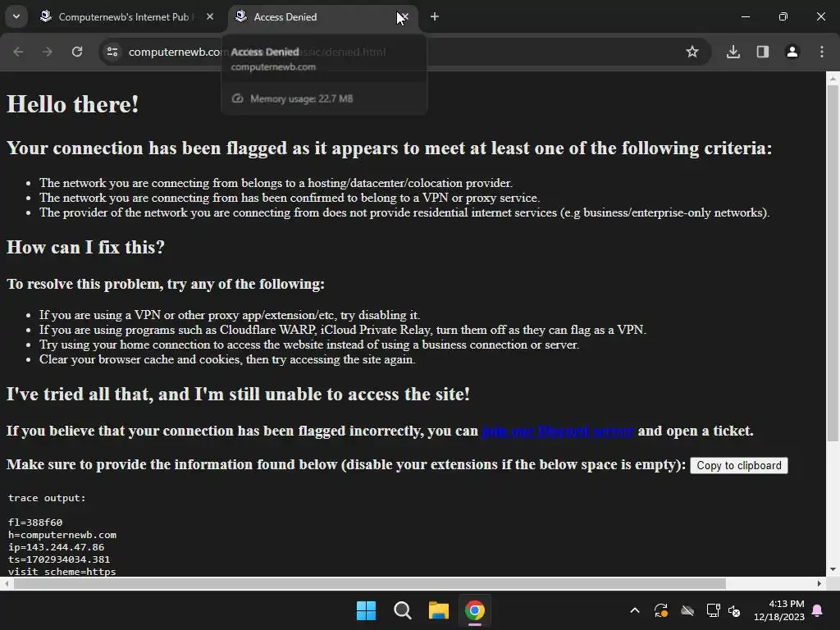
Task: Toggle the Chrome side panel
Action: (763, 52)
